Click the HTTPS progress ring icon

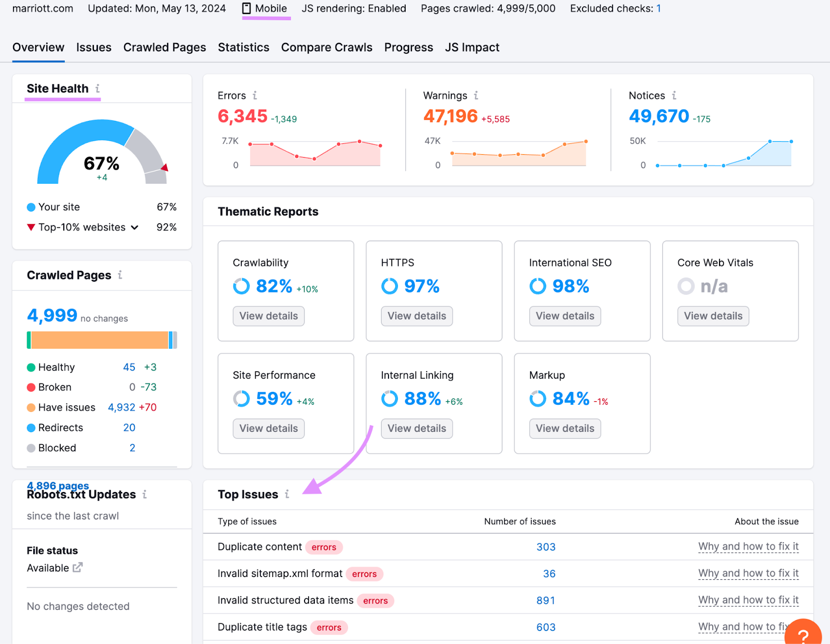(390, 286)
